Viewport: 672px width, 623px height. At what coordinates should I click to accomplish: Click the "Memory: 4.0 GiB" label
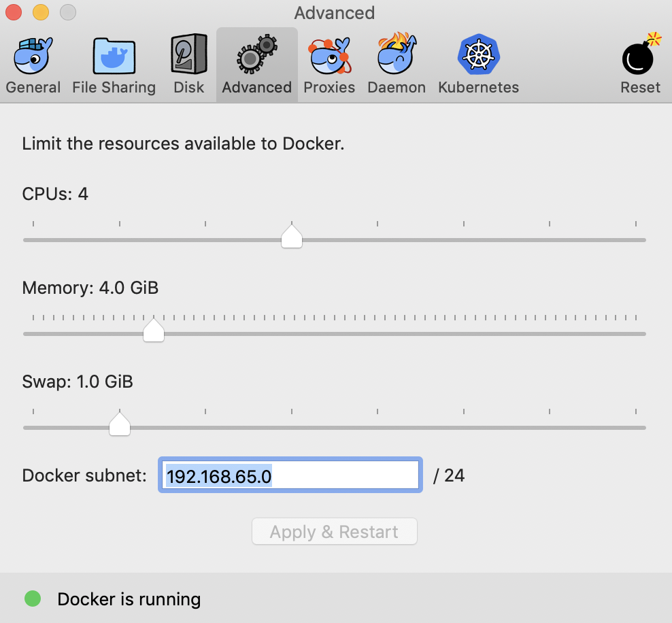point(90,288)
